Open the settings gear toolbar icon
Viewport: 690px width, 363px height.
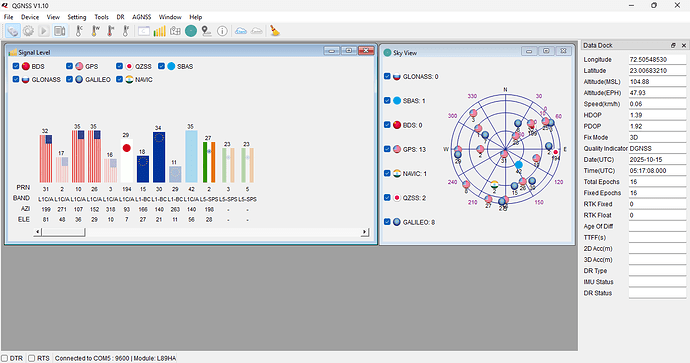click(x=28, y=31)
